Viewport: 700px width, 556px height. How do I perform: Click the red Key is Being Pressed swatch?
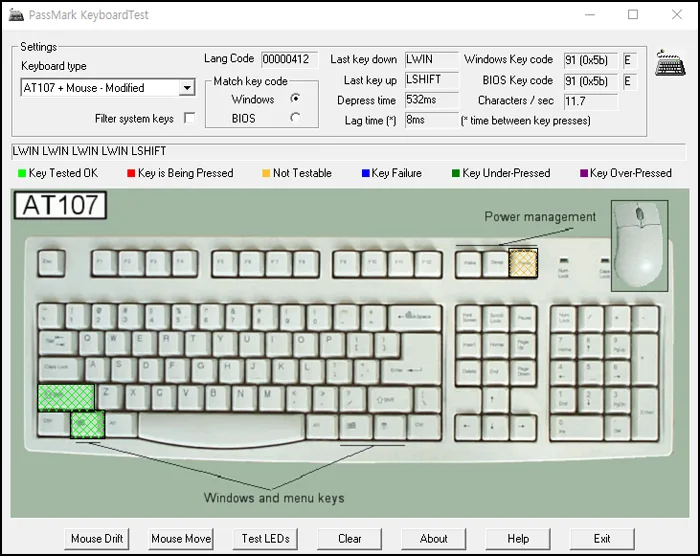point(131,173)
